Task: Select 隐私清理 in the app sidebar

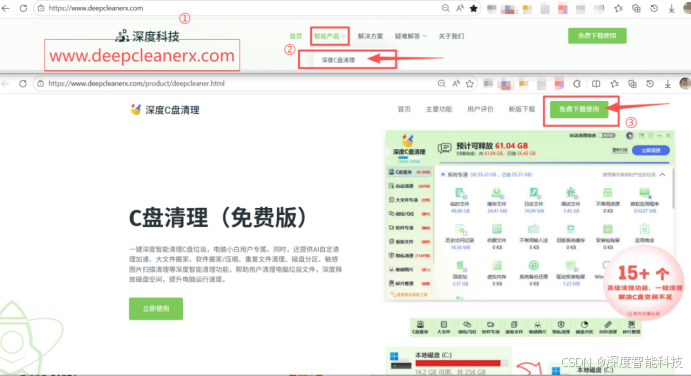Action: coord(409,255)
